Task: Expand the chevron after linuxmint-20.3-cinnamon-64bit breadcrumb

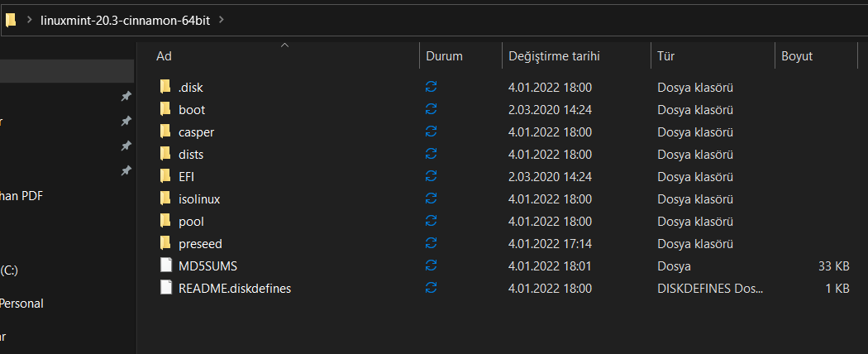Action: (x=222, y=20)
